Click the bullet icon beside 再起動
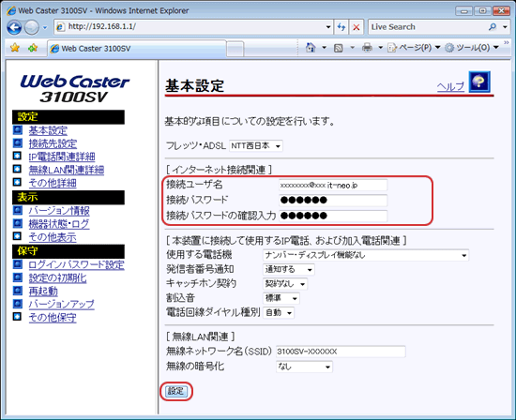The height and width of the screenshot is (420, 516). click(x=18, y=291)
